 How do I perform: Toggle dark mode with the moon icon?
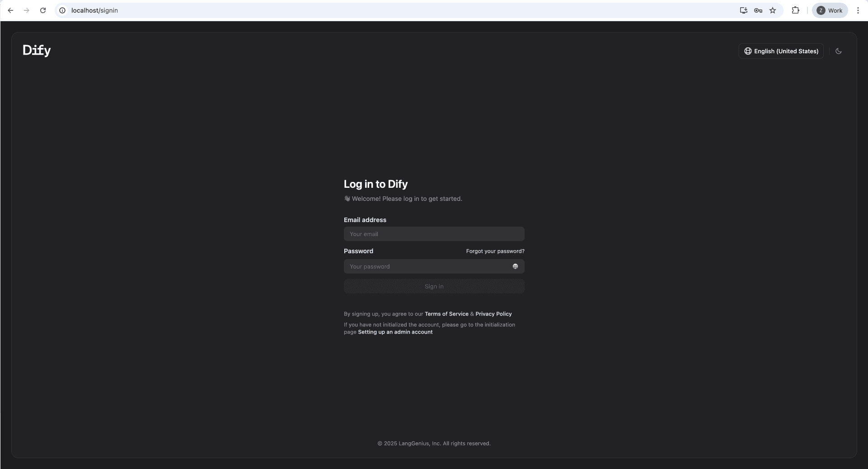pyautogui.click(x=839, y=51)
